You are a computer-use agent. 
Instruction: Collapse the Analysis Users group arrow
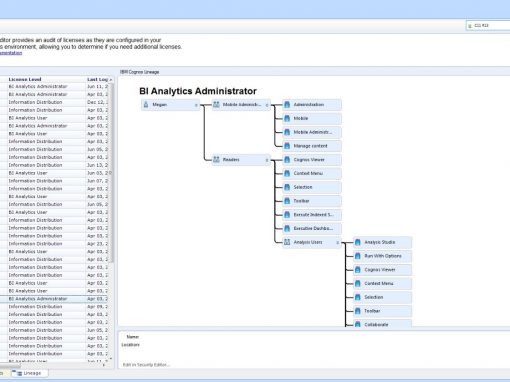click(x=337, y=243)
